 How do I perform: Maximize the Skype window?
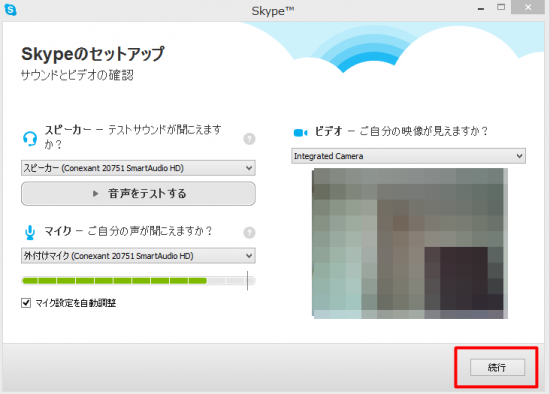click(501, 7)
